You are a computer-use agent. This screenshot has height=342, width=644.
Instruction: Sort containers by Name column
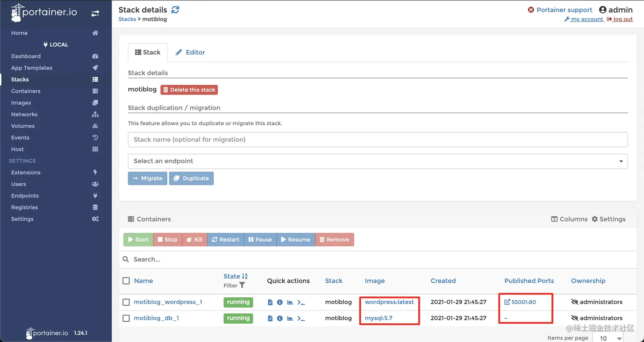pyautogui.click(x=144, y=281)
